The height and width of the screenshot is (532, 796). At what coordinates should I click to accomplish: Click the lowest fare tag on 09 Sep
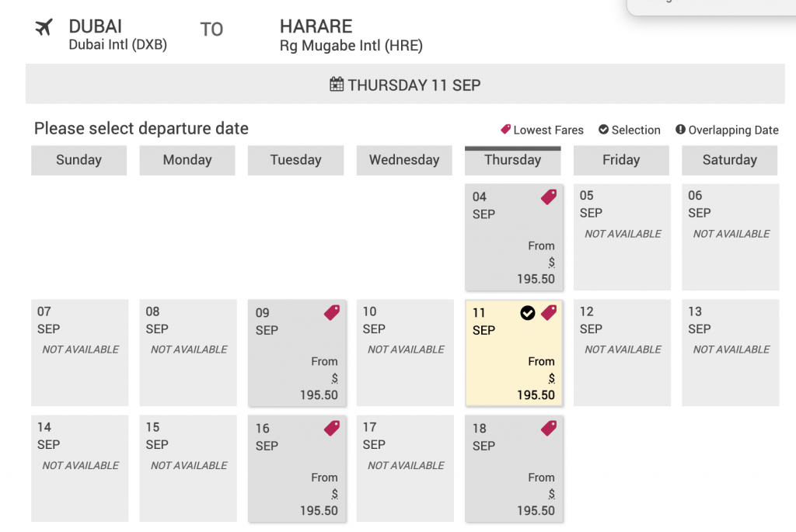coord(332,313)
